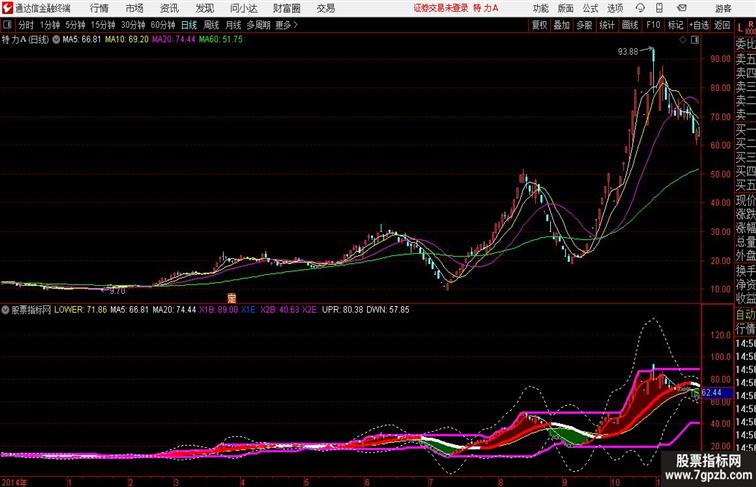
Task: Click the 画线 drawing toolbar button
Action: click(x=630, y=25)
